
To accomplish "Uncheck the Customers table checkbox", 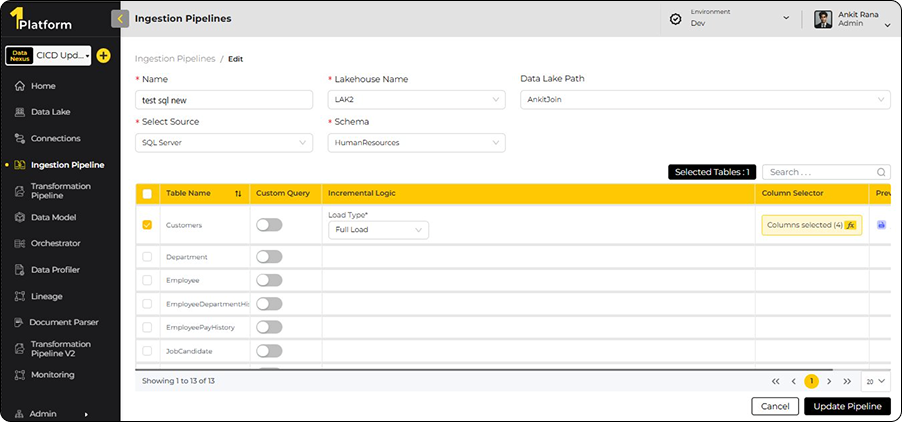I will [x=148, y=225].
